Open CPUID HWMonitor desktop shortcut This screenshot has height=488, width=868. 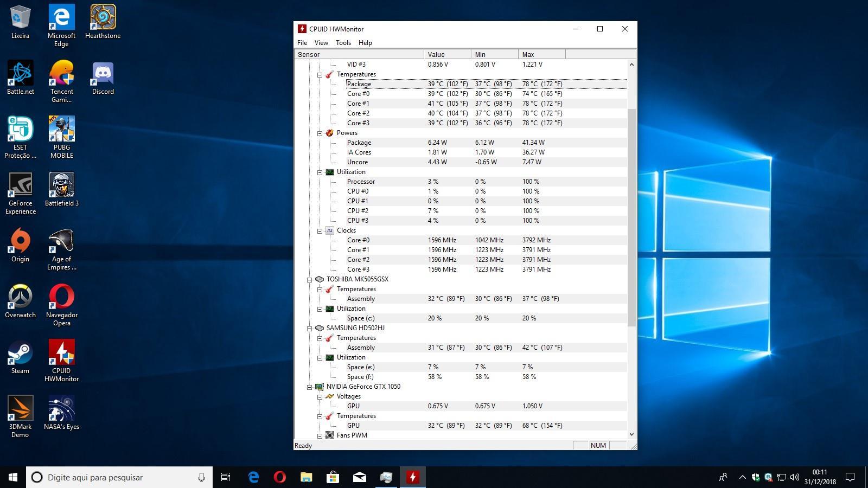pyautogui.click(x=61, y=361)
